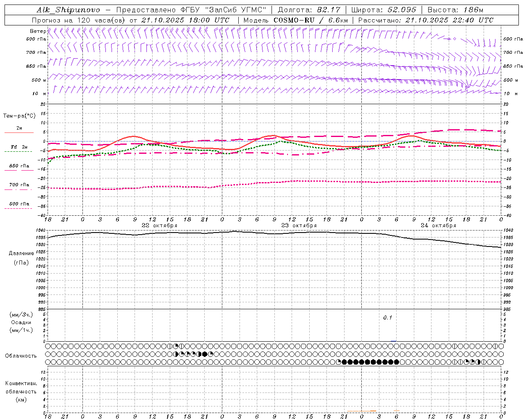Image resolution: width=525 pixels, height=420 pixels.
Task: Click the (мм/3ч.) precipitation unit label
Action: (x=21, y=315)
